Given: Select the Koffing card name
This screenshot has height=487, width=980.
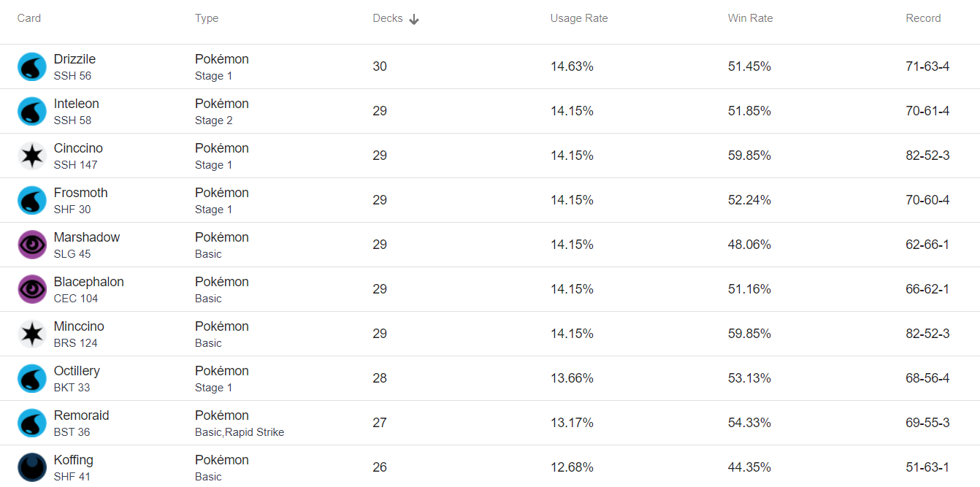Looking at the screenshot, I should [73, 460].
